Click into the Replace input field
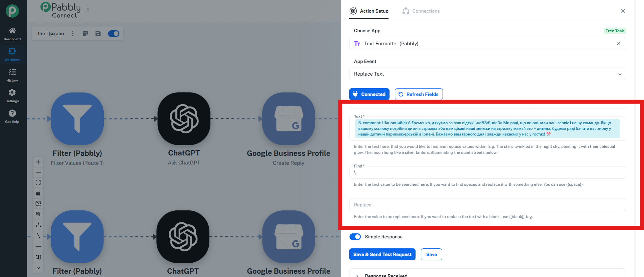 (x=487, y=205)
